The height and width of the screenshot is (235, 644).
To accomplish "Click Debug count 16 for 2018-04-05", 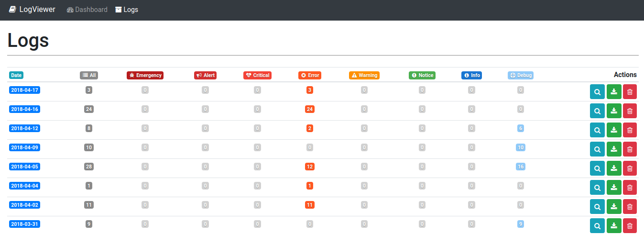I will click(521, 167).
